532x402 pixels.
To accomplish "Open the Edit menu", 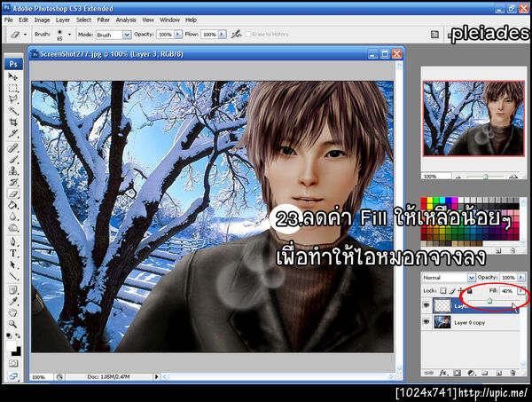I will 23,20.
